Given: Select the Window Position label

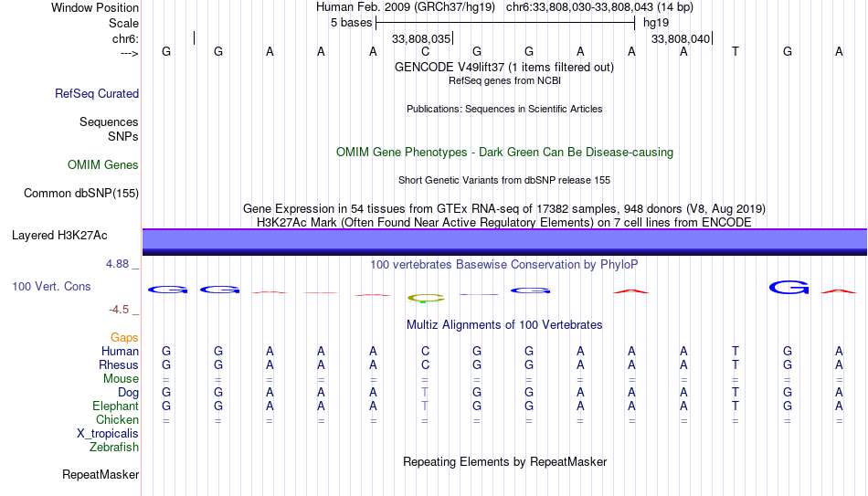Looking at the screenshot, I should tap(95, 7).
